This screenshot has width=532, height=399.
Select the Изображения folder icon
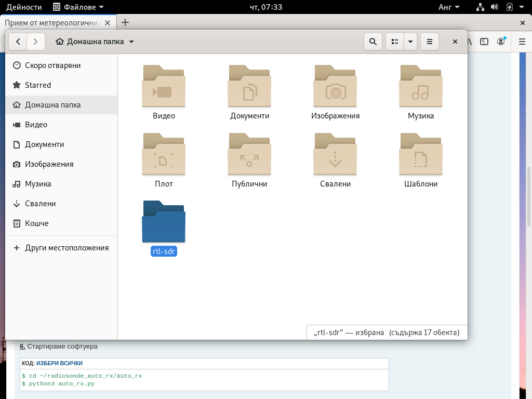click(335, 86)
